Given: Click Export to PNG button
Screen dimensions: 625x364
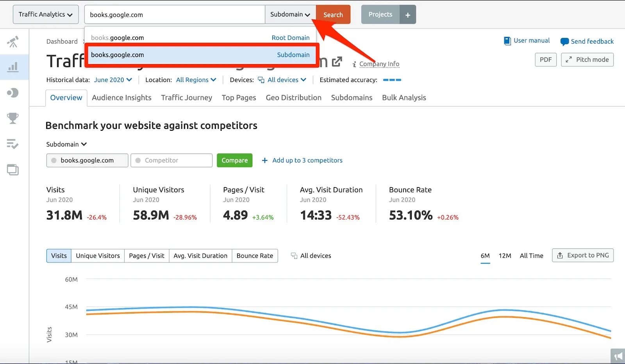Looking at the screenshot, I should point(583,255).
